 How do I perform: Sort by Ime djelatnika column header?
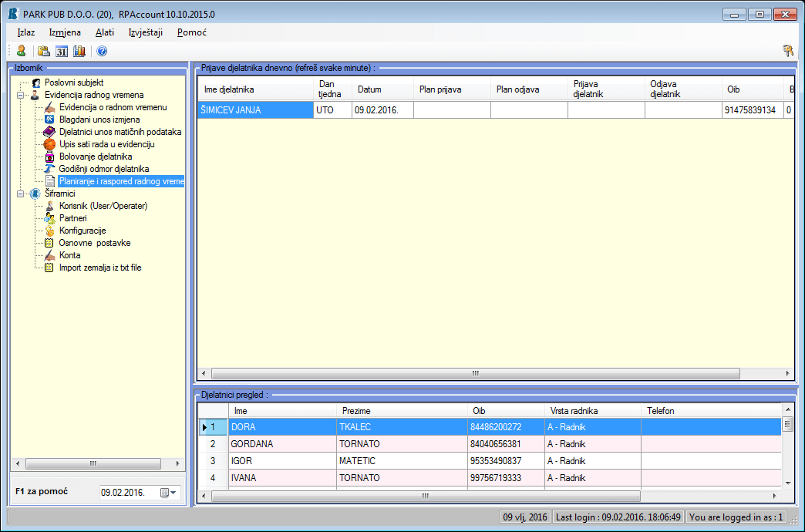click(256, 89)
